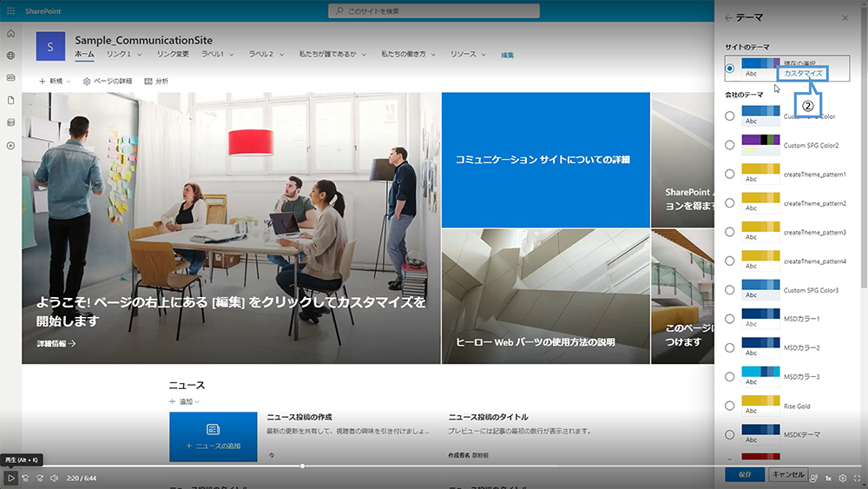Image resolution: width=868 pixels, height=489 pixels.
Task: Click the このサイトを検索 search box
Action: tap(434, 11)
